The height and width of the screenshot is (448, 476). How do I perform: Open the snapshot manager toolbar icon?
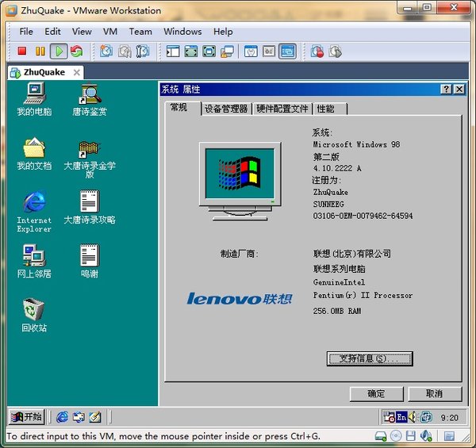coord(142,52)
